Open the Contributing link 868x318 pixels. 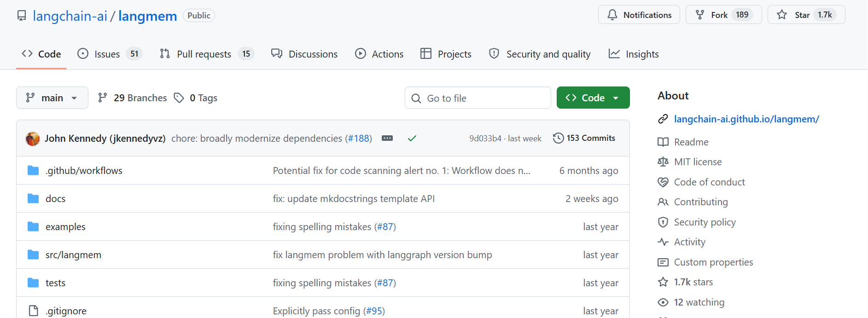(x=693, y=202)
